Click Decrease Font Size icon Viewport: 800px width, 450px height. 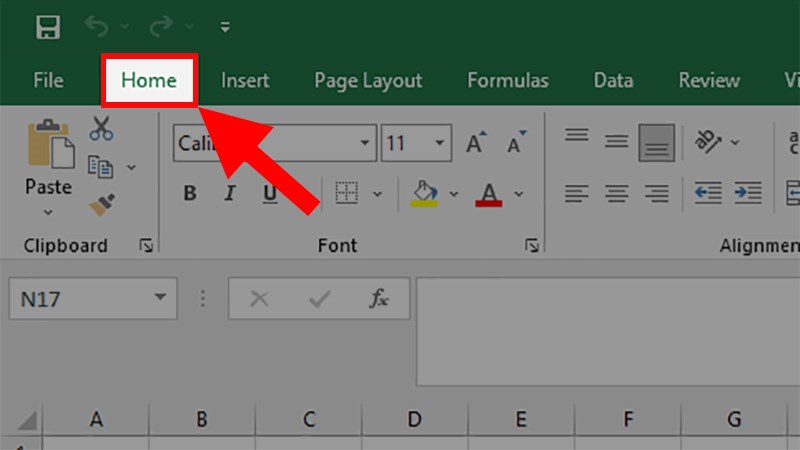(x=516, y=142)
